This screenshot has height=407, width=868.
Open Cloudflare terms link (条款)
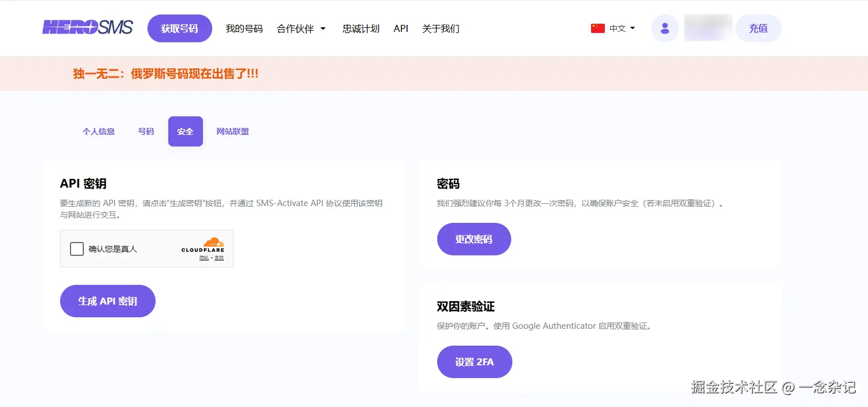219,258
